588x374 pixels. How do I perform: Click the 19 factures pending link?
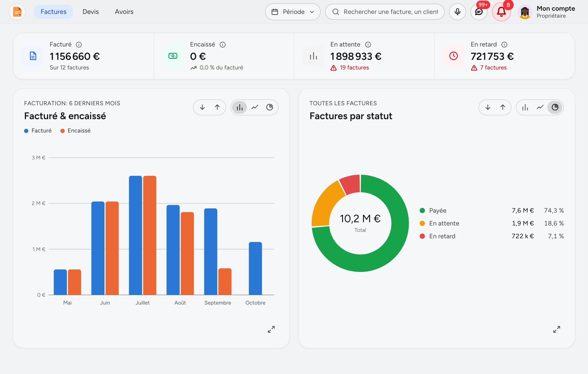tap(350, 68)
